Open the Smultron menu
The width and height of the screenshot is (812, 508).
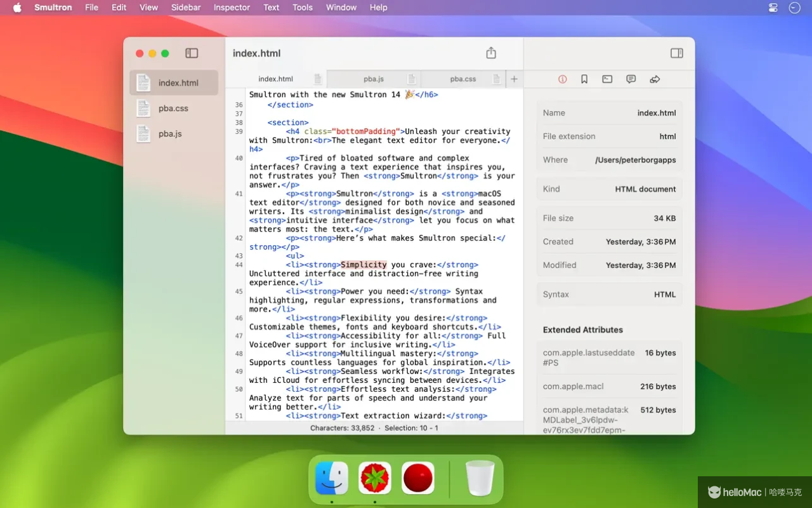53,8
